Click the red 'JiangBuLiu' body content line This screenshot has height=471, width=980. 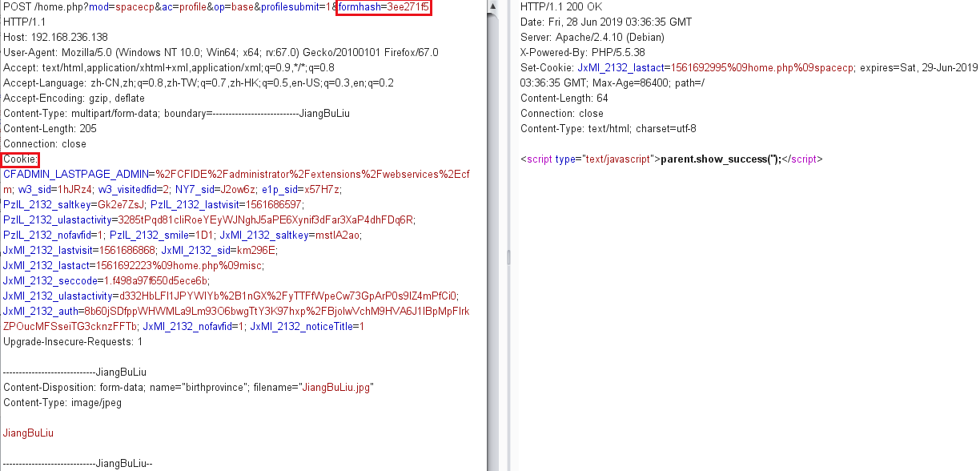point(29,433)
